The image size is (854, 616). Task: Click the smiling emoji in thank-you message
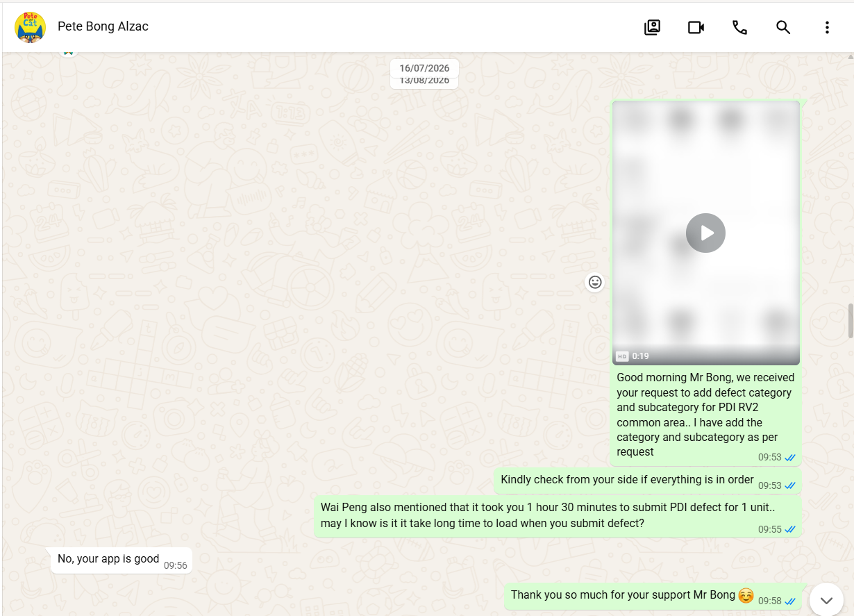[746, 595]
